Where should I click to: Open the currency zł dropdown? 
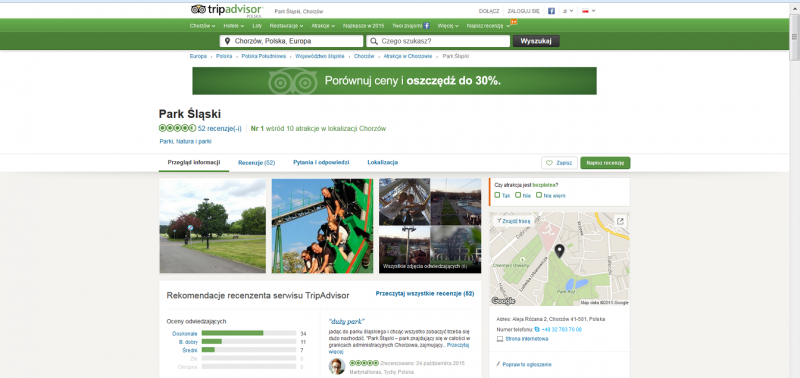click(x=568, y=11)
